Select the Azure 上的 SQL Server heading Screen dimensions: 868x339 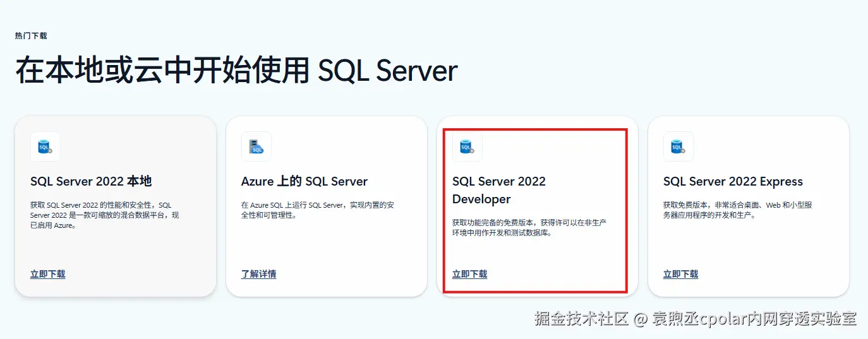pos(304,182)
